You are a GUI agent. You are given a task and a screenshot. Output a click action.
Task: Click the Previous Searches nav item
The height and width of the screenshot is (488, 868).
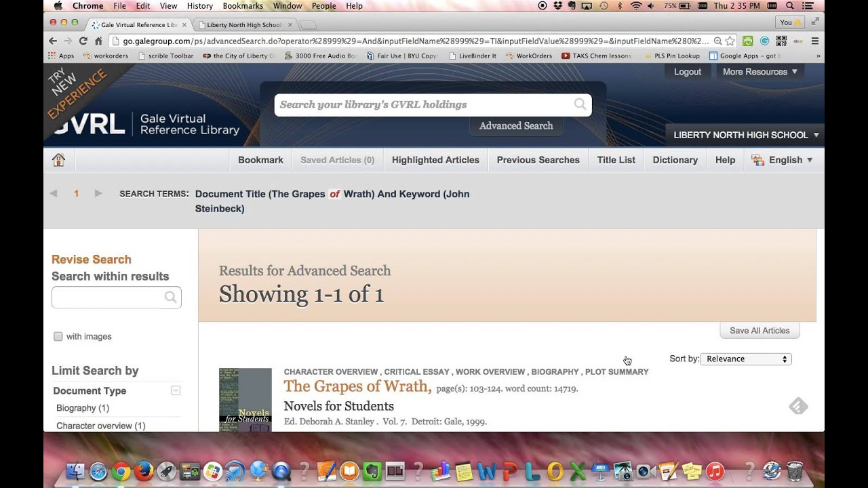(538, 160)
